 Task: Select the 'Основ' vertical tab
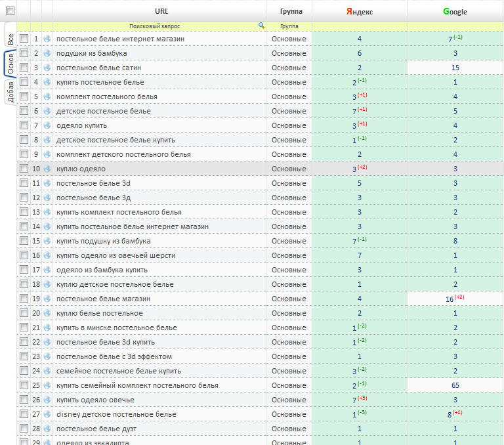10,64
